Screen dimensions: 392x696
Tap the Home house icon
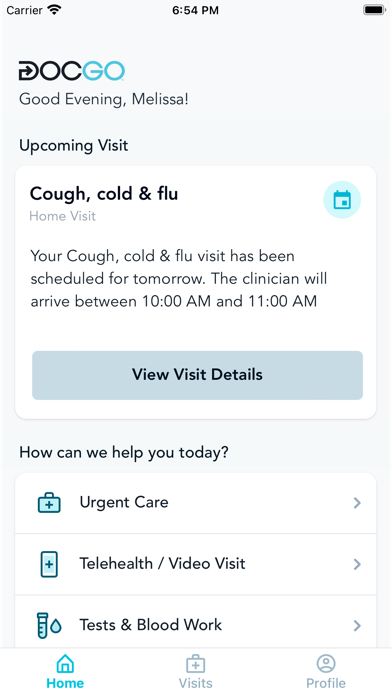click(x=65, y=664)
